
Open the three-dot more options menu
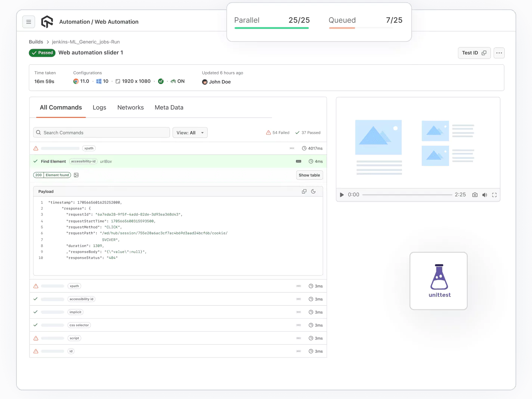click(499, 53)
